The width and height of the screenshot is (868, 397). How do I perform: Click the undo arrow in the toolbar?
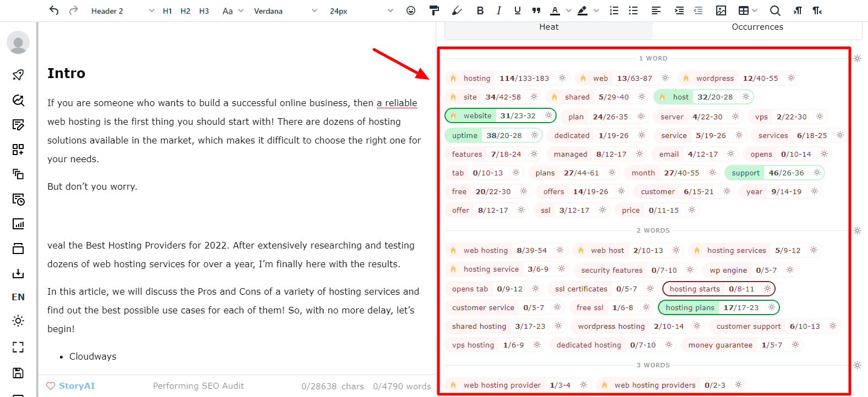(x=53, y=10)
